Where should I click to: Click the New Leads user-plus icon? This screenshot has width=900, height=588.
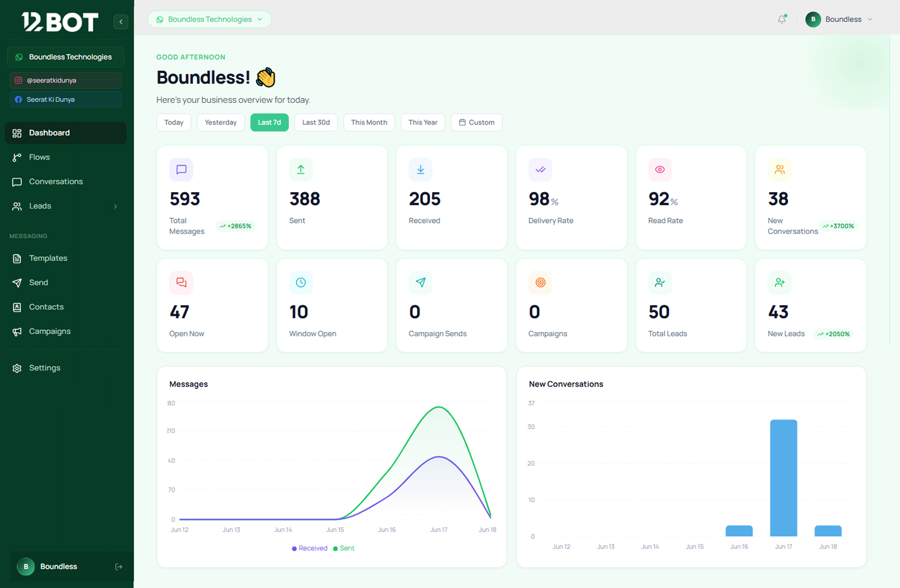[779, 282]
